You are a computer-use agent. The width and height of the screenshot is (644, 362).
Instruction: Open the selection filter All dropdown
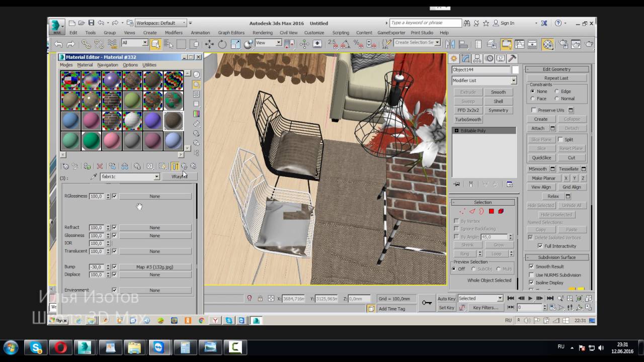tap(134, 43)
